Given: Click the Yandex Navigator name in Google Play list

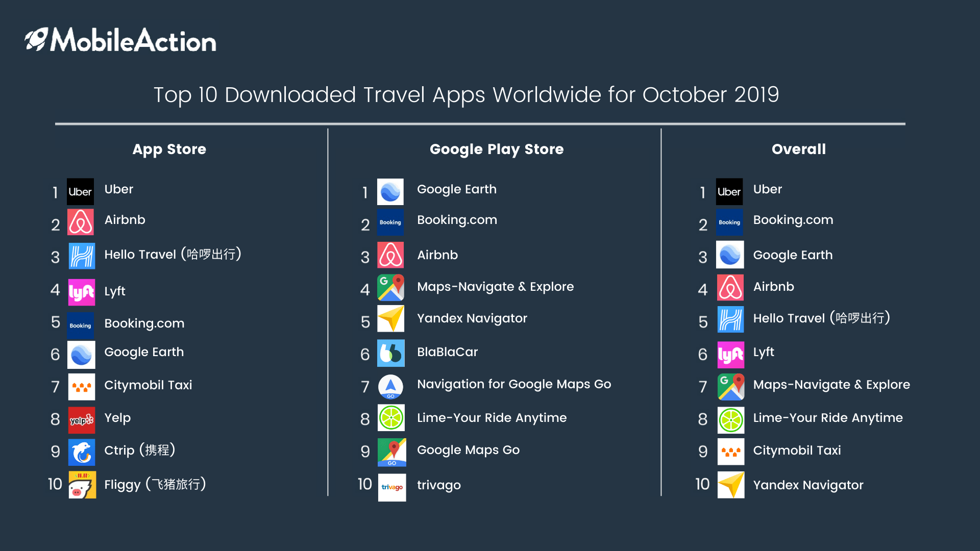Looking at the screenshot, I should click(x=472, y=318).
